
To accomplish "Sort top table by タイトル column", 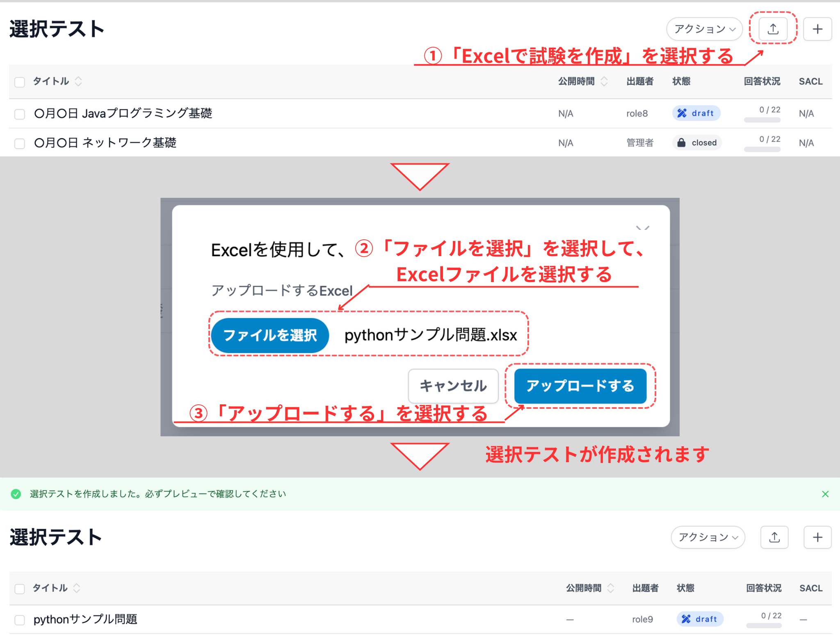I will tap(78, 81).
